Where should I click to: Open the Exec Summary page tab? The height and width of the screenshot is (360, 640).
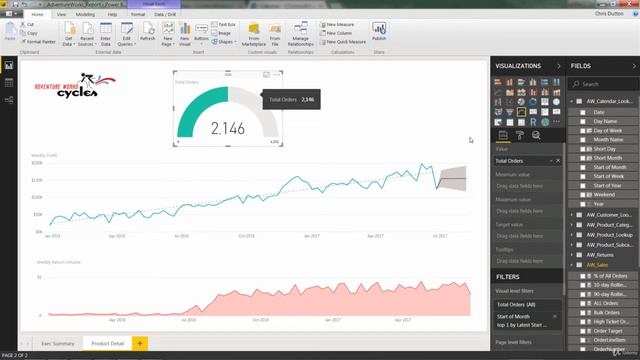click(58, 344)
